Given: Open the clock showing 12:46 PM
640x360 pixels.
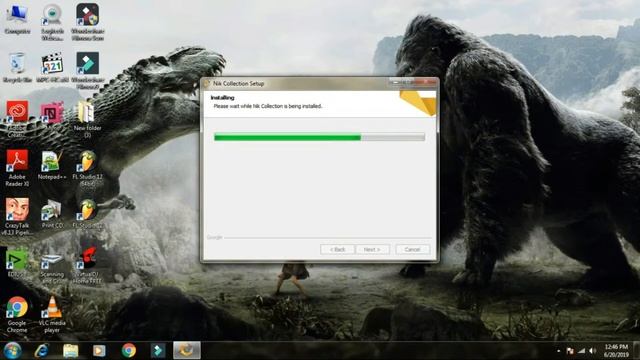Looking at the screenshot, I should (x=616, y=351).
